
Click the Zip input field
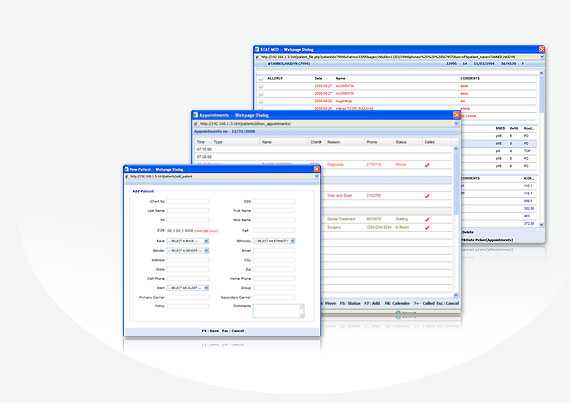point(274,269)
